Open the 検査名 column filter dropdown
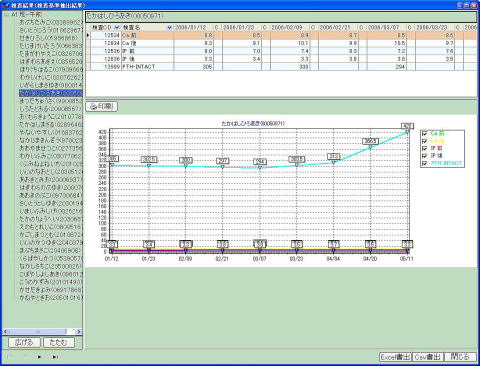The image size is (480, 366). pyautogui.click(x=169, y=27)
